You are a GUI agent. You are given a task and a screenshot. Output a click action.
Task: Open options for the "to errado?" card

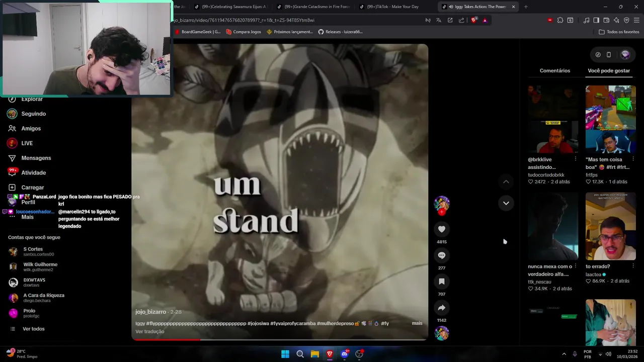coord(633,266)
